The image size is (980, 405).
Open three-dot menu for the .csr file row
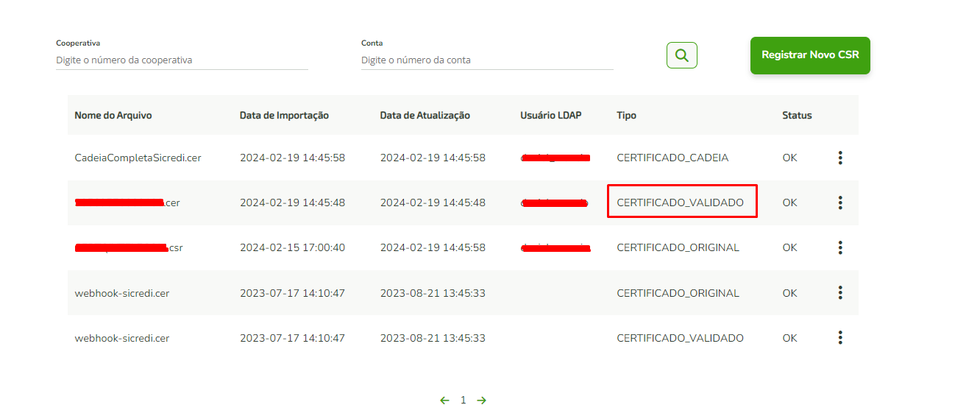839,247
